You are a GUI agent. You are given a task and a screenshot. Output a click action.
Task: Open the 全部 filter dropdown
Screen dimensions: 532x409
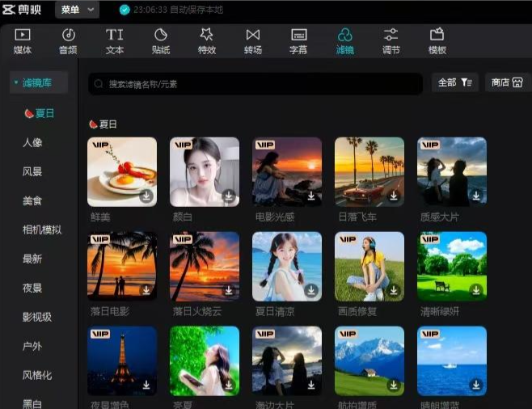[x=454, y=82]
